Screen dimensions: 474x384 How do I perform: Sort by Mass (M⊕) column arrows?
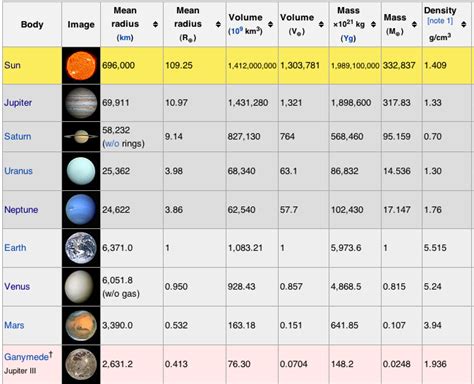[x=414, y=24]
